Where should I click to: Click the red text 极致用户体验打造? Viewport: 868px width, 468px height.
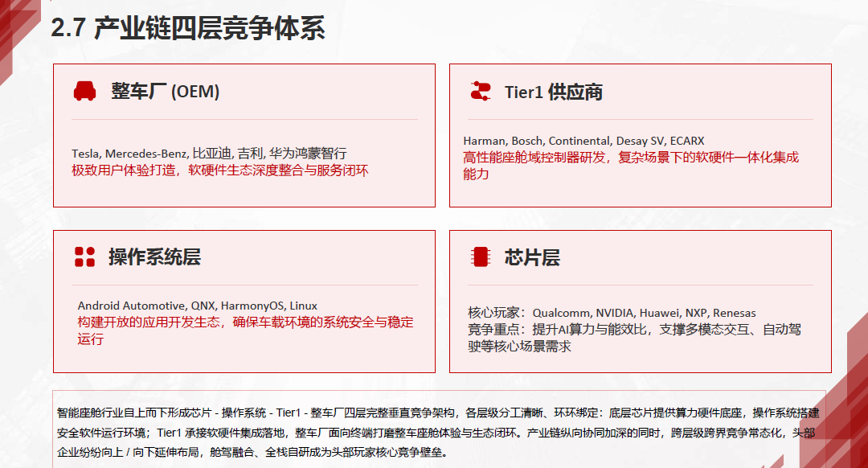124,170
